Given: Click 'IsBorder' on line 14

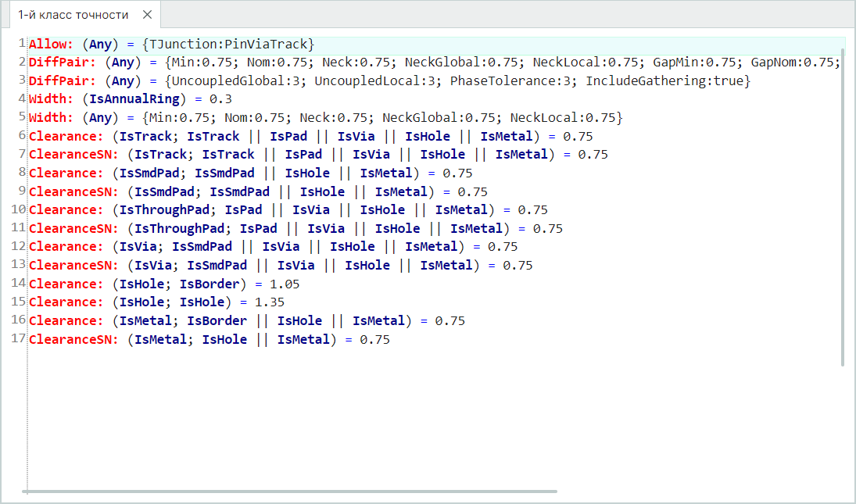Looking at the screenshot, I should coord(210,284).
